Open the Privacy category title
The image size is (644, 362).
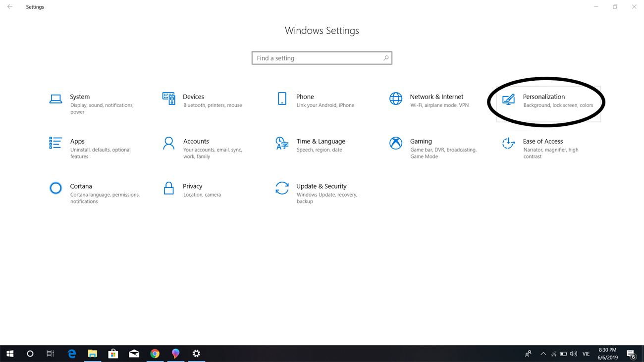click(193, 186)
